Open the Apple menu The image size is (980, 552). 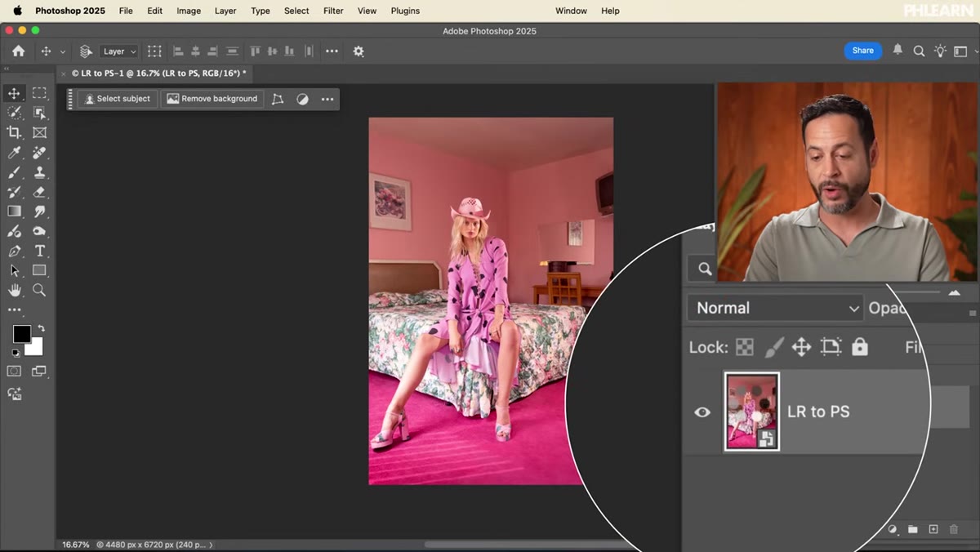pyautogui.click(x=17, y=11)
